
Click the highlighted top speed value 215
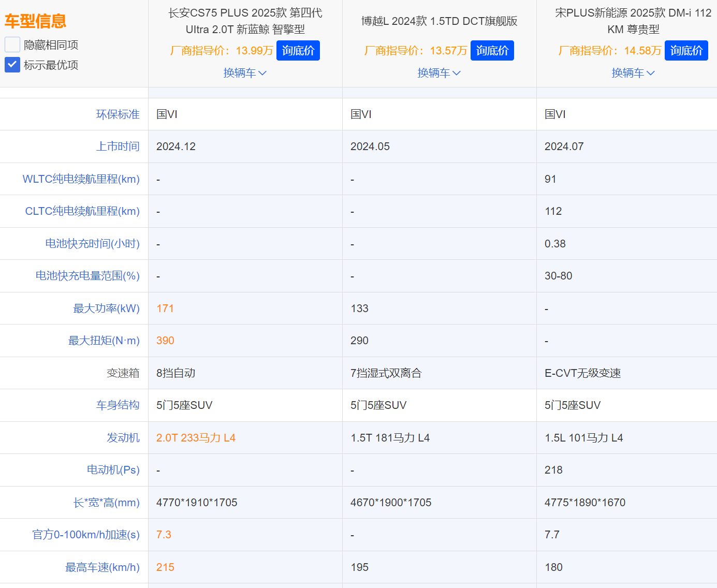point(165,567)
